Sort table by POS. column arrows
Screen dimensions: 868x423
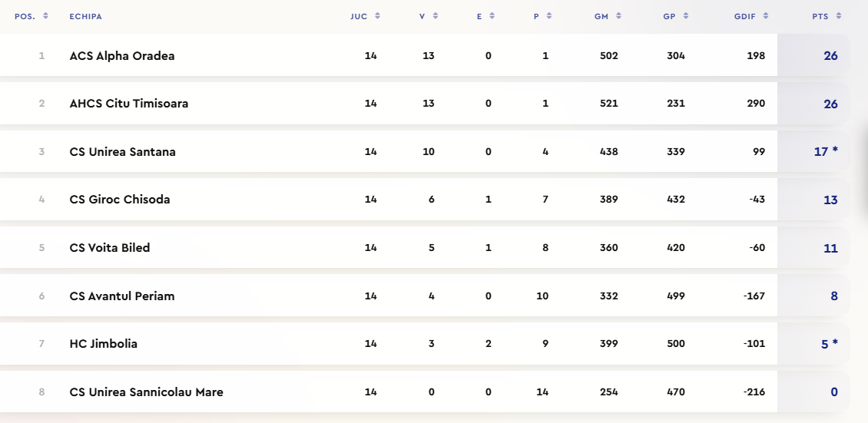45,16
